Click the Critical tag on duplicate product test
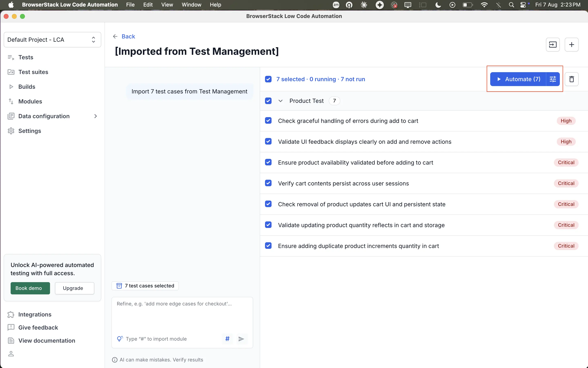This screenshot has height=368, width=588. pos(566,246)
